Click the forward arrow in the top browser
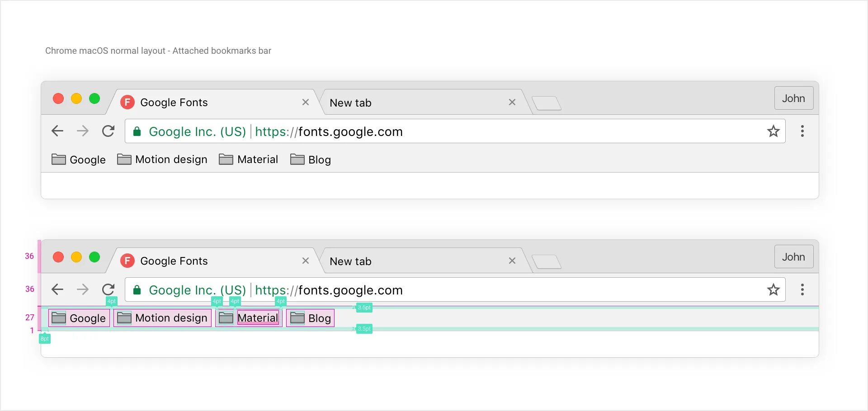Screen dimensions: 868x411 [x=83, y=131]
